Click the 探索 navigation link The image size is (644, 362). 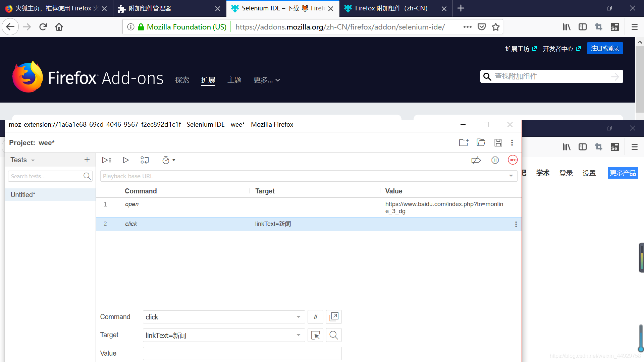click(182, 80)
